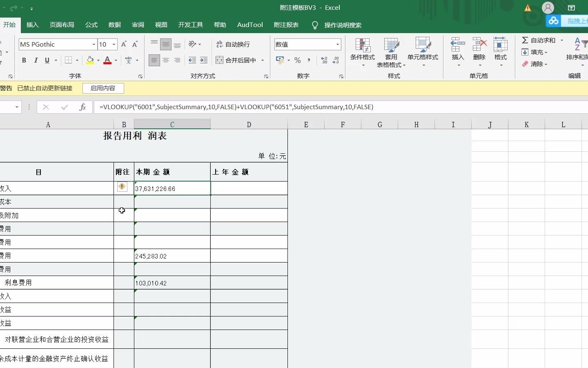This screenshot has height=368, width=588.
Task: Toggle left text alignment
Action: pyautogui.click(x=154, y=61)
